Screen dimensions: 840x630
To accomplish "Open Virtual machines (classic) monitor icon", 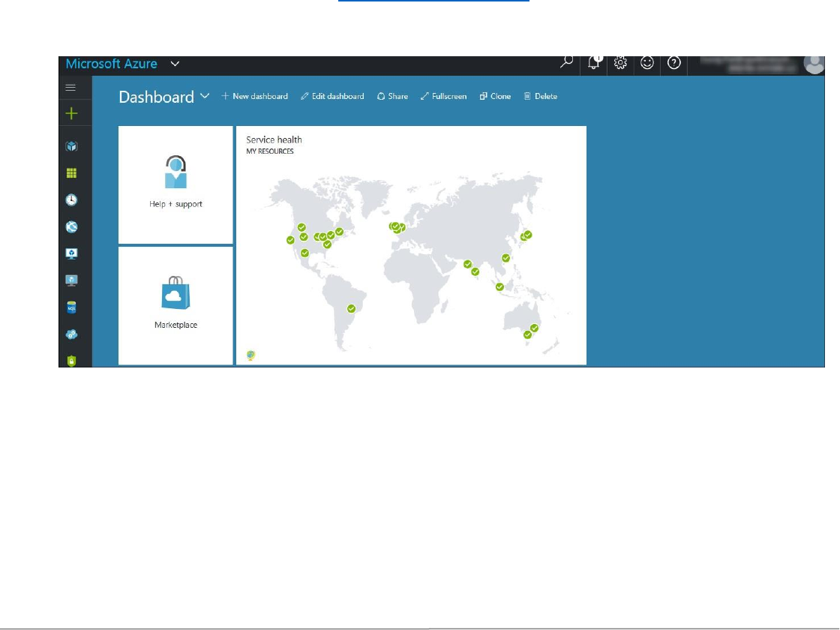I will 71,253.
